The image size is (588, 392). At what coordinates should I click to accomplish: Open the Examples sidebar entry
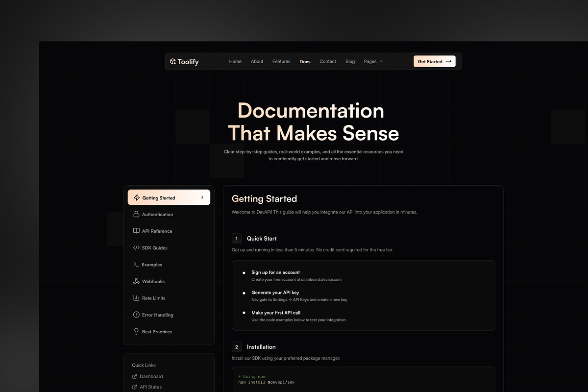(169, 265)
